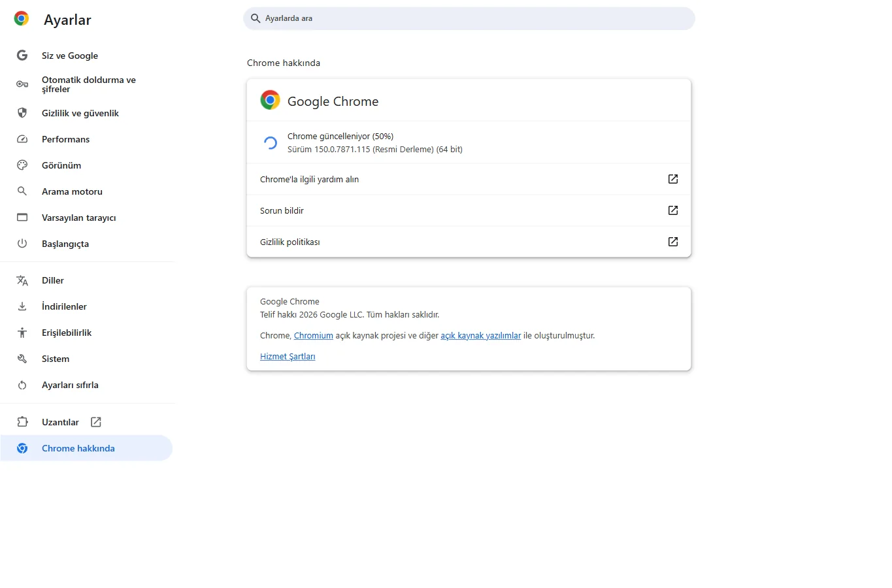Open the Hizmet Şartları link

tap(288, 356)
